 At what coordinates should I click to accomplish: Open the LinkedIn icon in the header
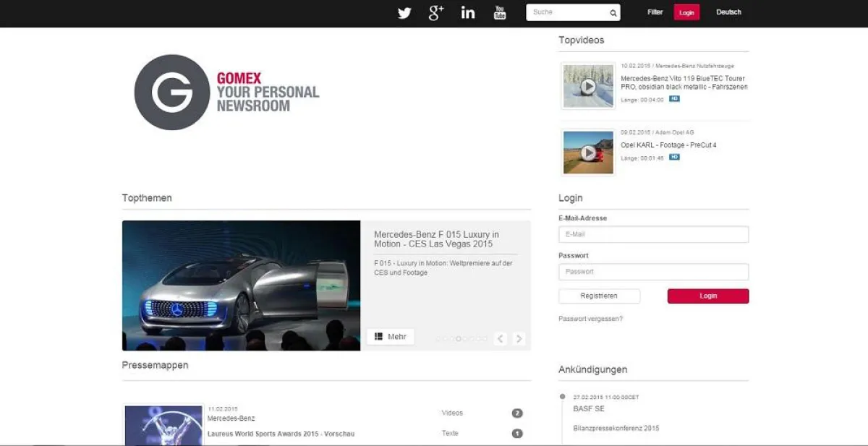(468, 12)
